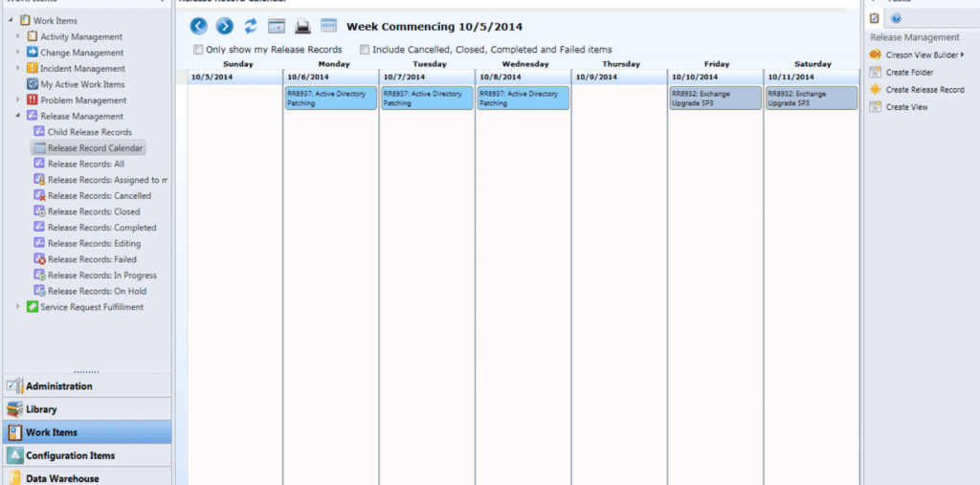980x485 pixels.
Task: Advance to next week with forward arrow
Action: (x=224, y=26)
